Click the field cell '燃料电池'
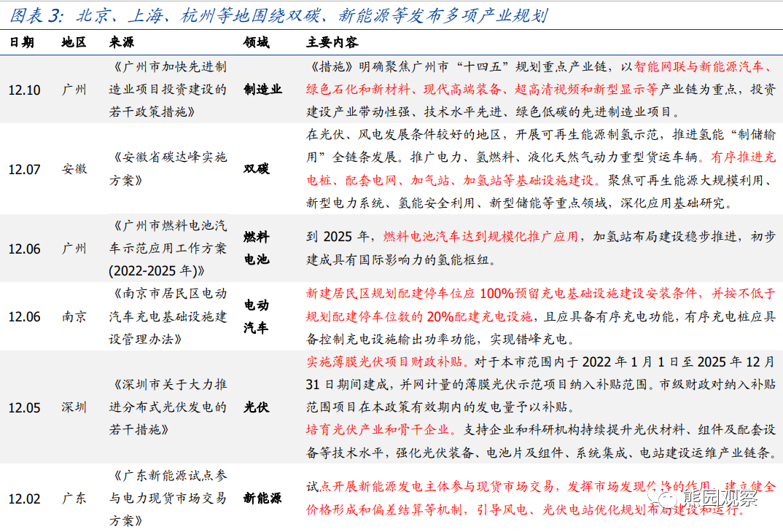 coord(256,248)
